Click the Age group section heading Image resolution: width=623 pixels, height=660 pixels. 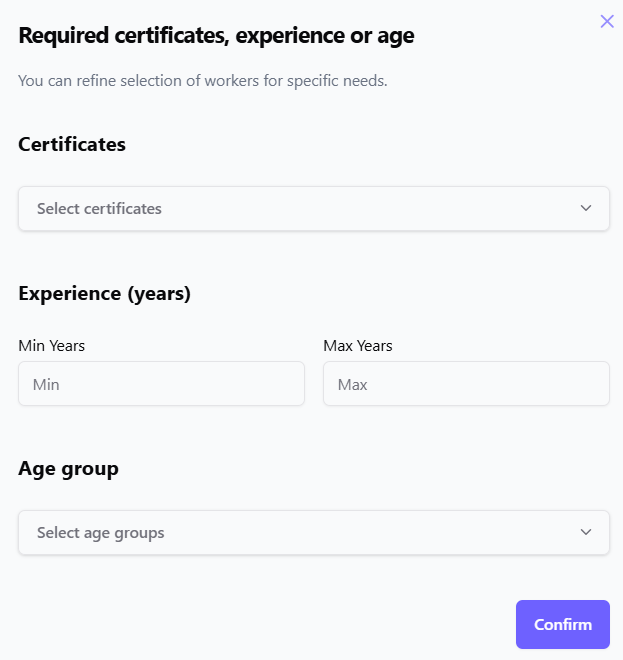68,468
